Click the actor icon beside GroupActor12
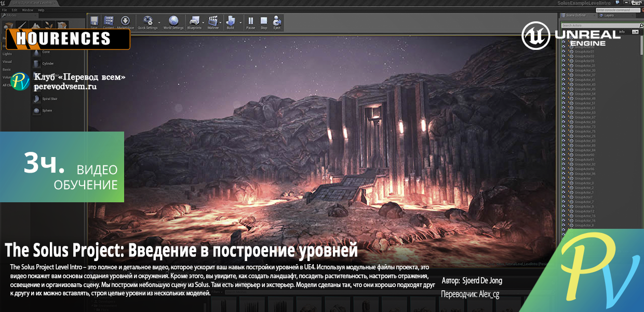Image resolution: width=644 pixels, height=312 pixels. click(571, 211)
